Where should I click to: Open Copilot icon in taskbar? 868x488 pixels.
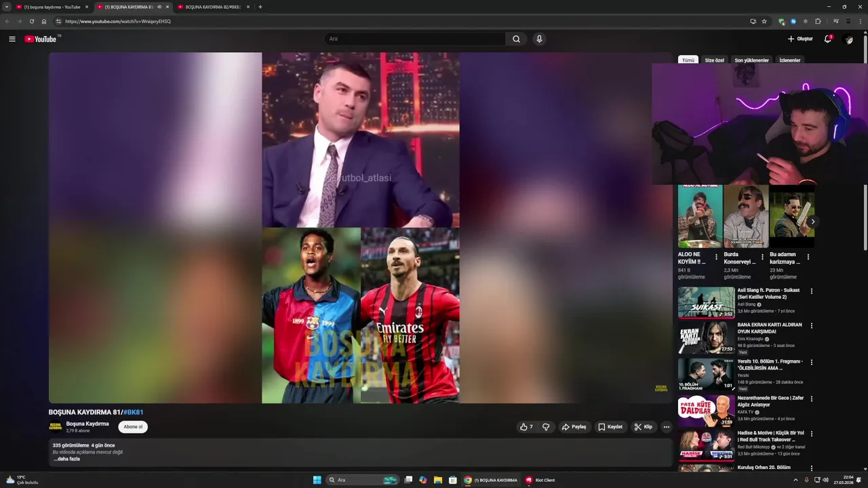coord(423,480)
